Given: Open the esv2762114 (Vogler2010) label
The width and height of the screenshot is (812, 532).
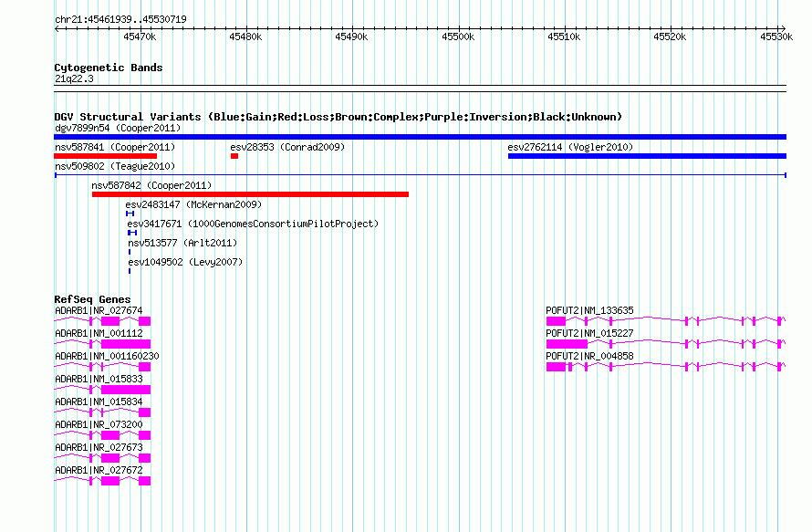Looking at the screenshot, I should 570,147.
